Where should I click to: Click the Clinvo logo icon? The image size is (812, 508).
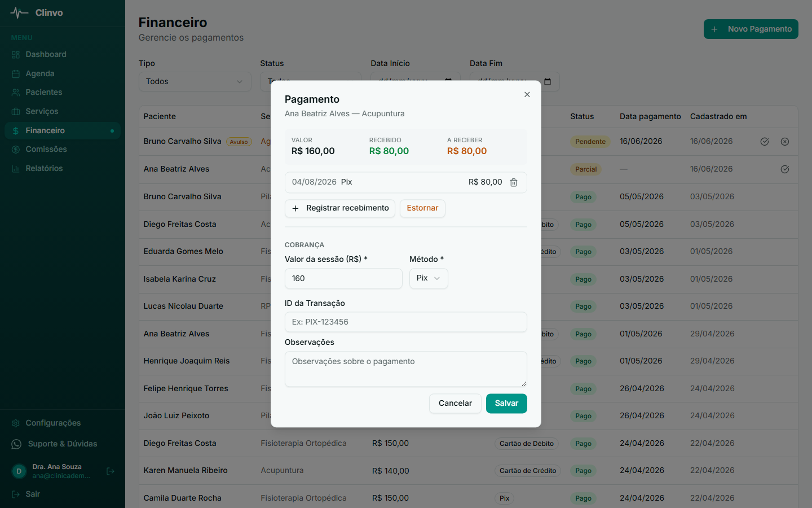(x=19, y=12)
